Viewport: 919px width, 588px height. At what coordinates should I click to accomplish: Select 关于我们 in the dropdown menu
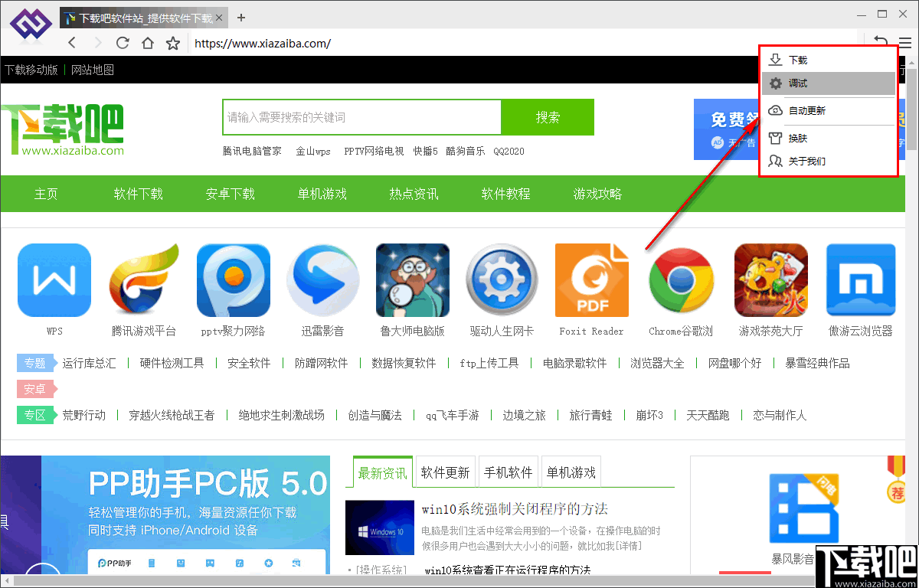[828, 162]
